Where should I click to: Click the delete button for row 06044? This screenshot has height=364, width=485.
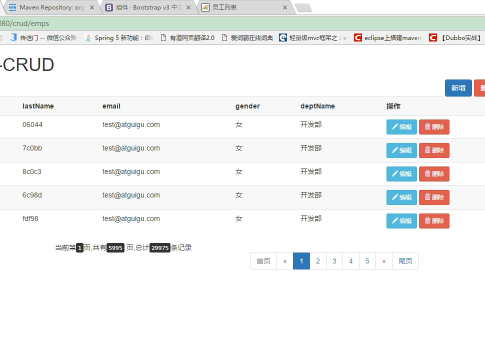click(434, 127)
